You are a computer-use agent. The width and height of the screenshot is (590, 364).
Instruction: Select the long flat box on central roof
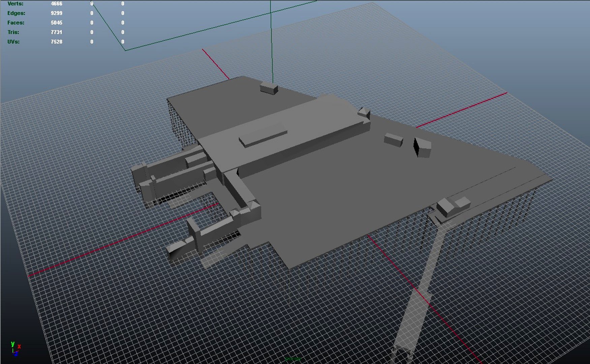point(263,134)
